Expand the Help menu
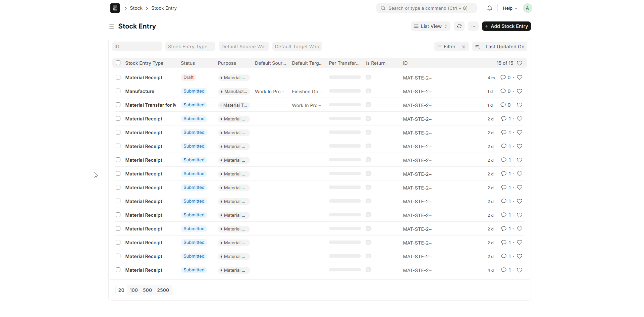This screenshot has height=317, width=644. tap(509, 8)
